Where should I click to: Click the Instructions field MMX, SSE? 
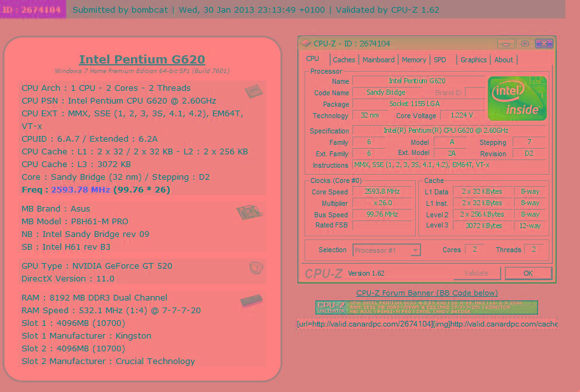[449, 165]
